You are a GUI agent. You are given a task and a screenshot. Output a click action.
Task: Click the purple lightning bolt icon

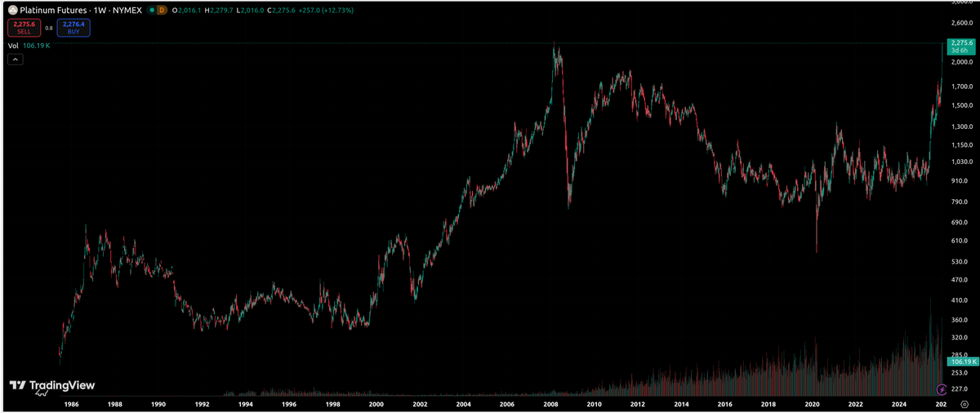[943, 389]
